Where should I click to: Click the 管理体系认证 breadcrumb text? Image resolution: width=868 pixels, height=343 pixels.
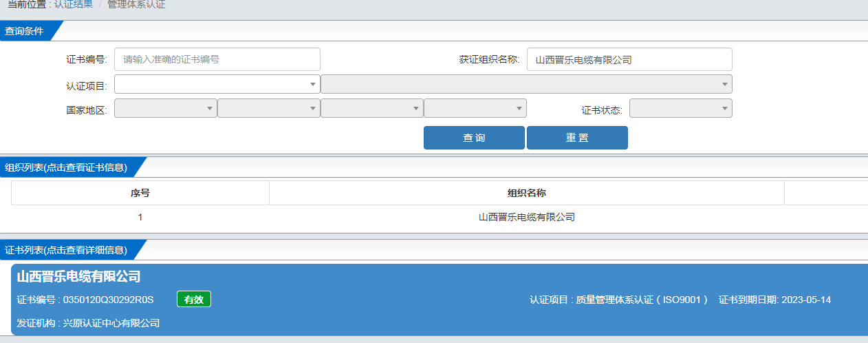pyautogui.click(x=136, y=5)
